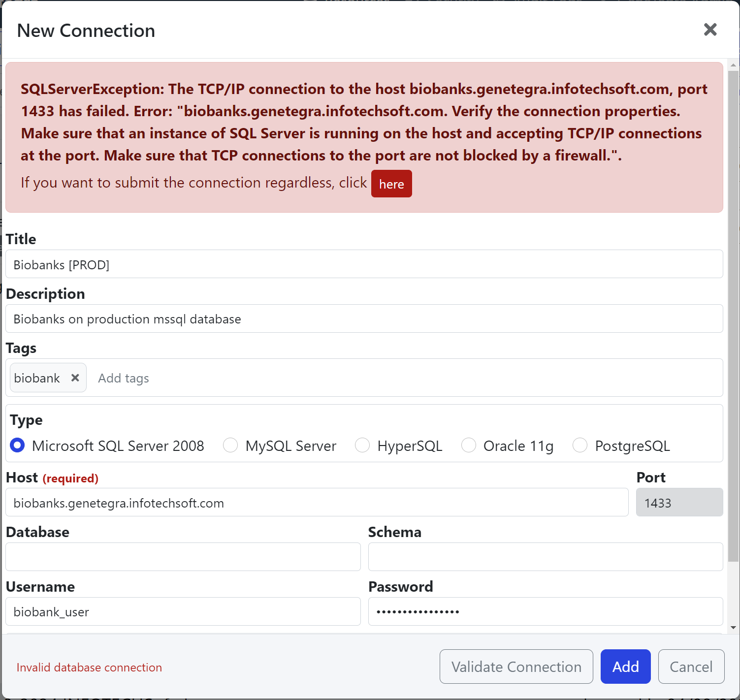Edit the biobank_user Username field
Viewport: 740px width, 700px height.
pos(183,611)
